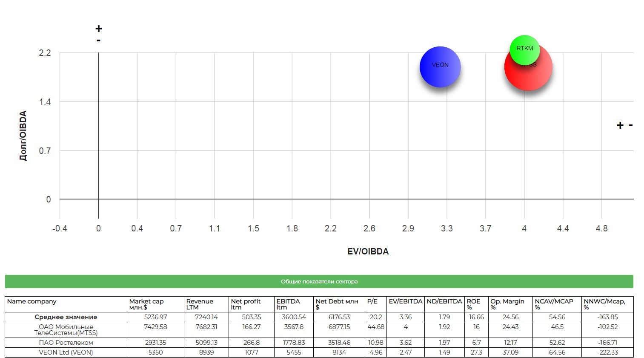Click the ROE value 27.3

(476, 352)
